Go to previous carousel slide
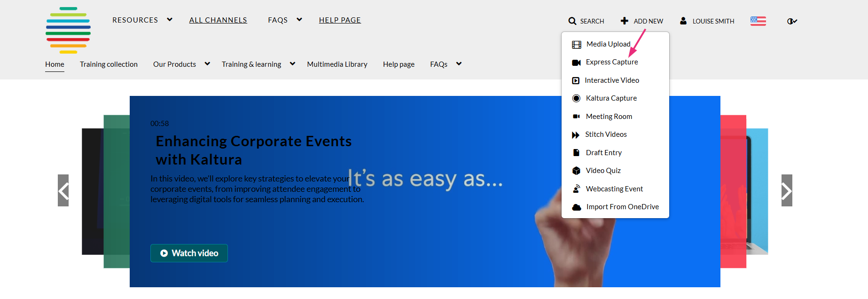Image resolution: width=868 pixels, height=299 pixels. [63, 190]
